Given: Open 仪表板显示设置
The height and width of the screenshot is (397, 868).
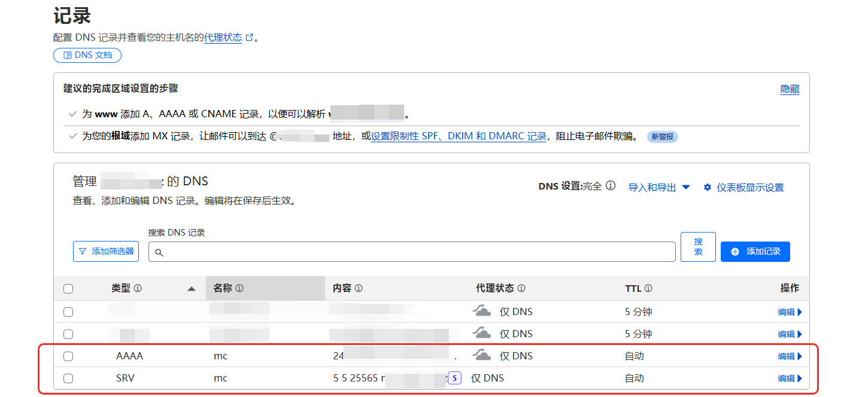Looking at the screenshot, I should (x=743, y=187).
